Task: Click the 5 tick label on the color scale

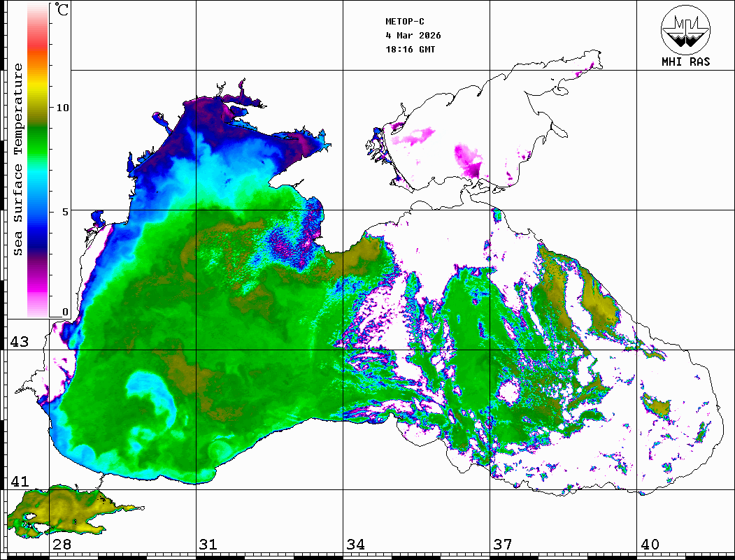Action: (x=65, y=211)
